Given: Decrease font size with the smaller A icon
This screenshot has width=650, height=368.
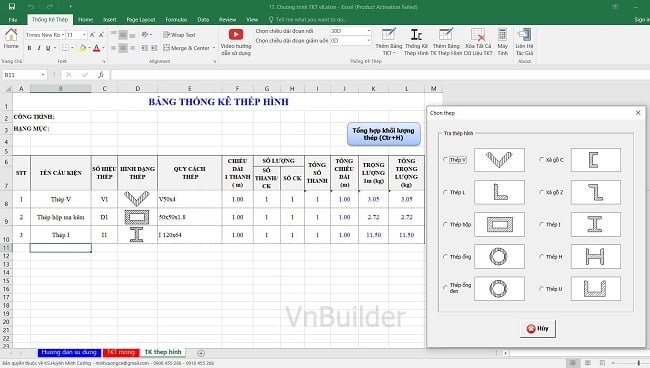Looking at the screenshot, I should 101,35.
